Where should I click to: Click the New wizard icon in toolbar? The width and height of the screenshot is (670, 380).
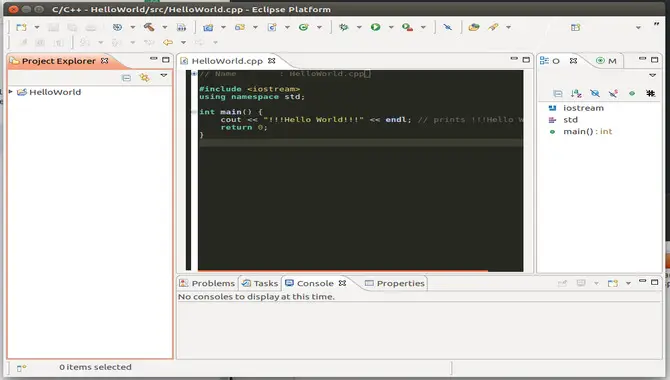(21, 27)
